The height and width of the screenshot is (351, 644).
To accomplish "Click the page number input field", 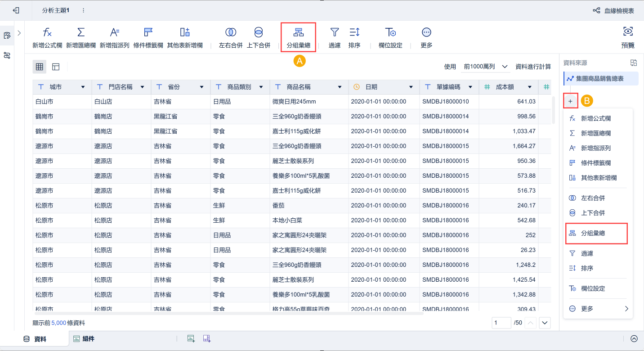I will (x=501, y=323).
